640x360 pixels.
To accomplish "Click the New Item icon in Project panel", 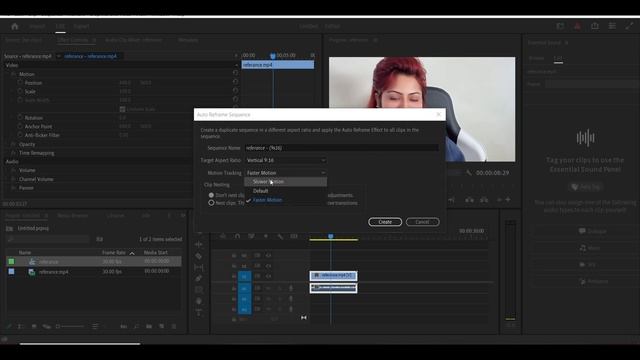I will click(162, 327).
